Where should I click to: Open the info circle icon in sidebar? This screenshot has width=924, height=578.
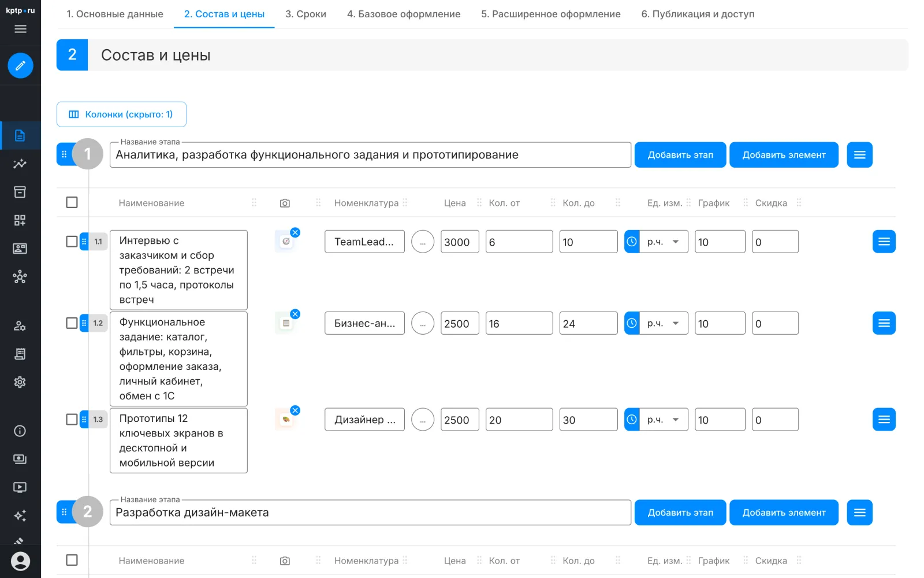click(20, 431)
